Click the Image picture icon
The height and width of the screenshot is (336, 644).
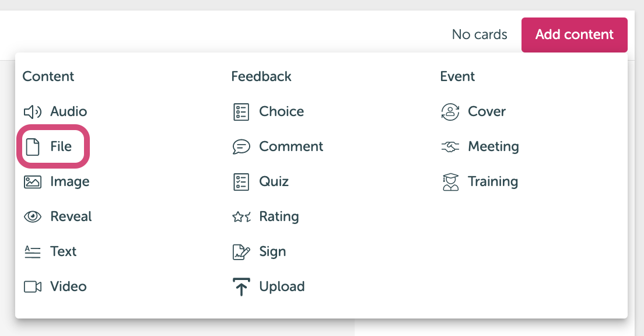pyautogui.click(x=33, y=181)
